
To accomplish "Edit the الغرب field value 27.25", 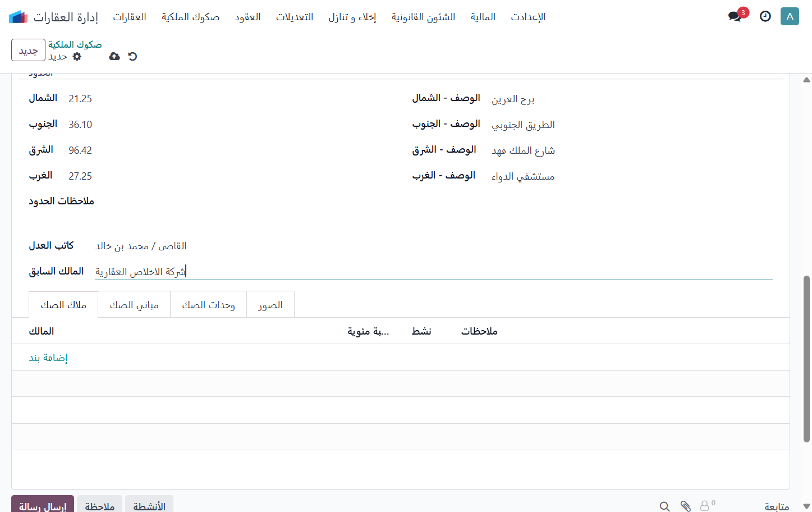I will click(x=80, y=176).
